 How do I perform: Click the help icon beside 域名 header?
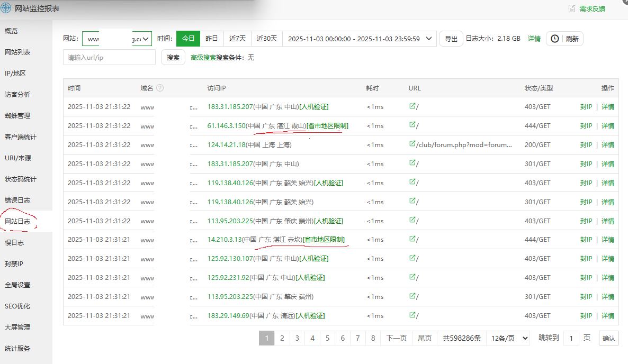pos(160,88)
